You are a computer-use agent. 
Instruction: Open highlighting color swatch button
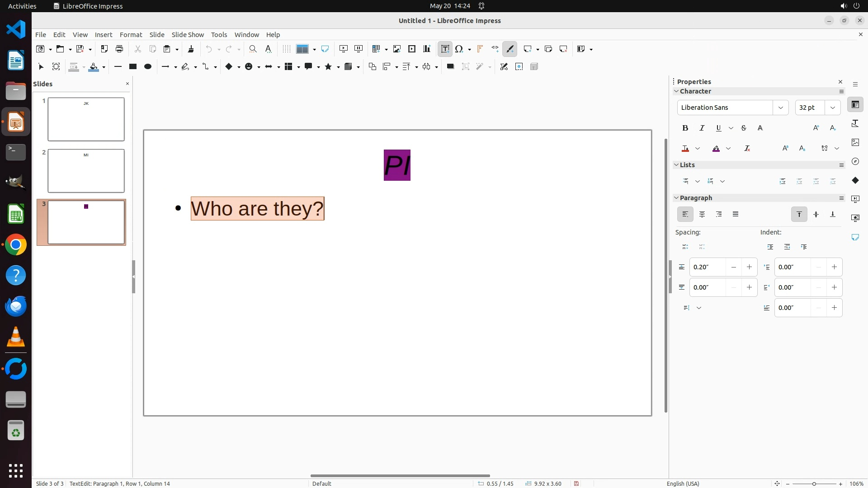click(x=716, y=149)
